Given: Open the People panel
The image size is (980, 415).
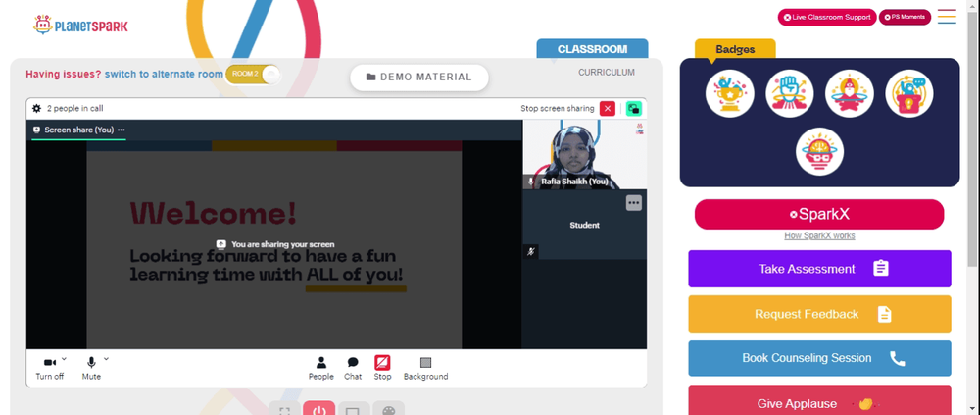Looking at the screenshot, I should pos(321,368).
